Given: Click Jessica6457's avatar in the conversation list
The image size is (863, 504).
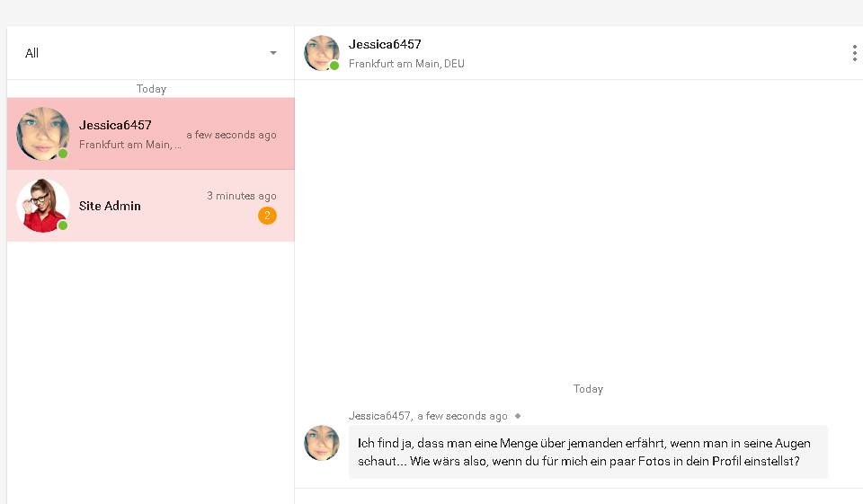Looking at the screenshot, I should point(42,133).
